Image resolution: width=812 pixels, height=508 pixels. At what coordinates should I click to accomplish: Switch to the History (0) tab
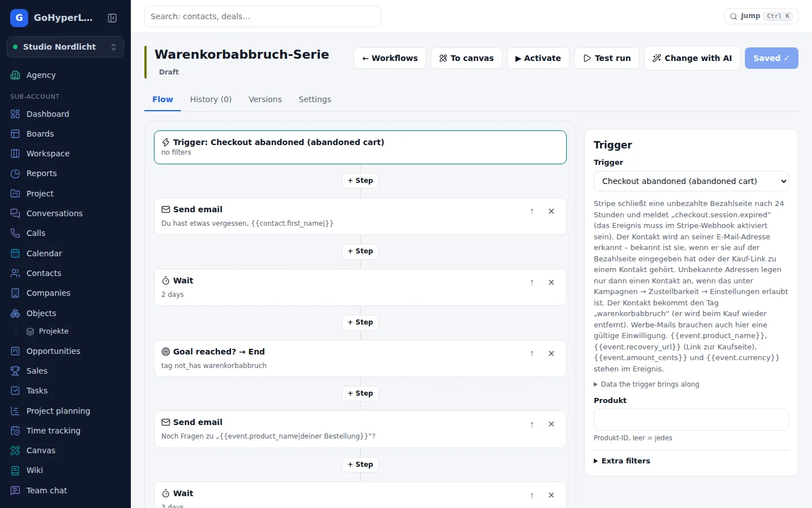pyautogui.click(x=211, y=99)
